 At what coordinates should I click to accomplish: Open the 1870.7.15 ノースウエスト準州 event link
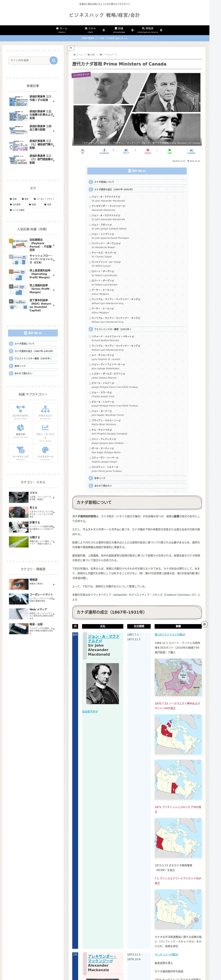[x=177, y=706]
